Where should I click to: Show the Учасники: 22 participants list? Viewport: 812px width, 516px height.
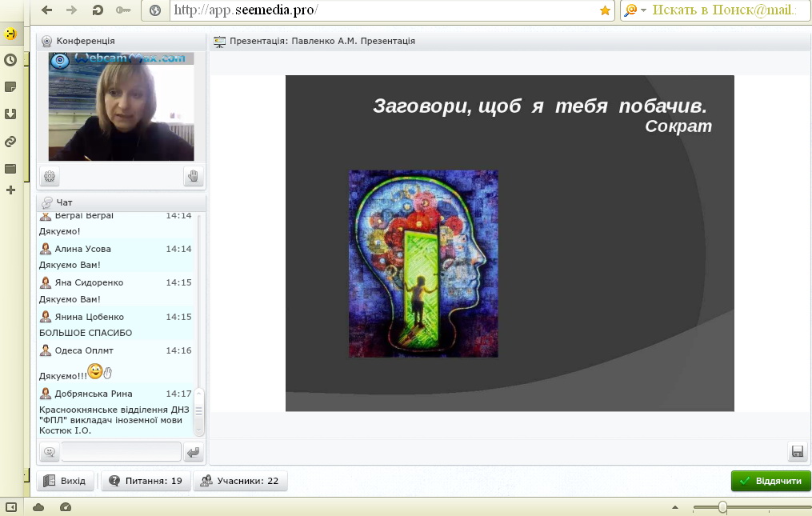[240, 481]
